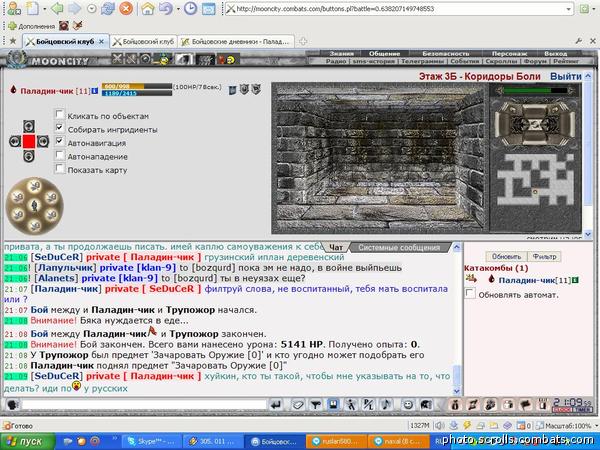Open the Общение menu

click(384, 54)
